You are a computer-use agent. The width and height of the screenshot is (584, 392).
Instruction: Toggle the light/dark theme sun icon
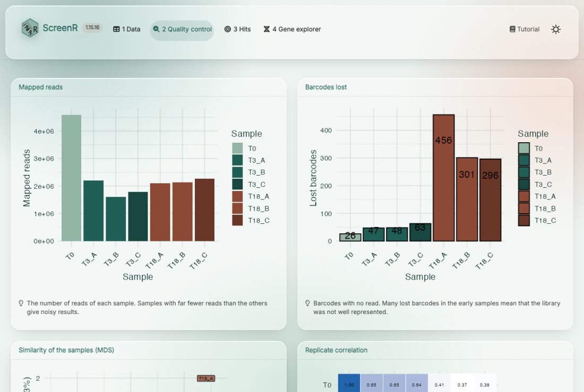pyautogui.click(x=556, y=29)
